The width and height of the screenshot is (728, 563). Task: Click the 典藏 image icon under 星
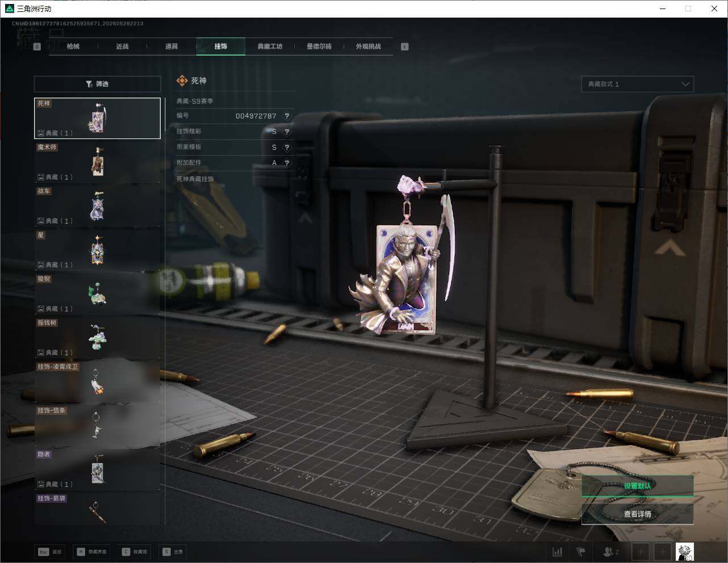point(41,265)
